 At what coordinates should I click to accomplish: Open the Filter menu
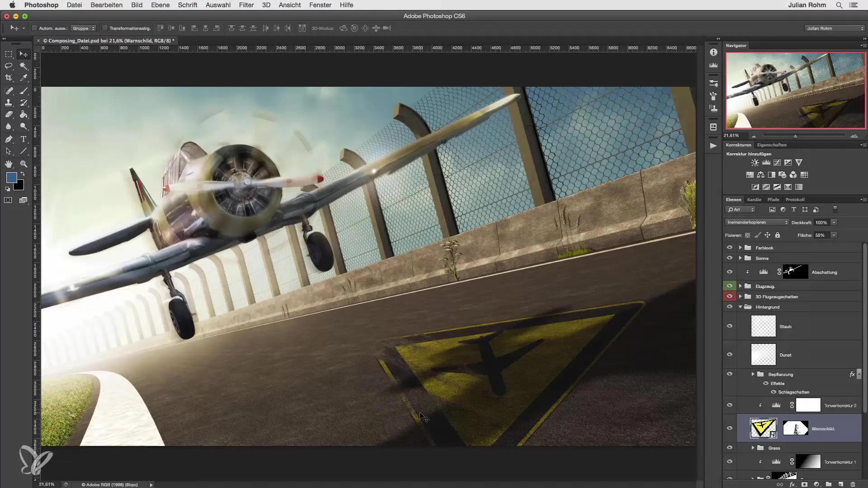coord(246,5)
